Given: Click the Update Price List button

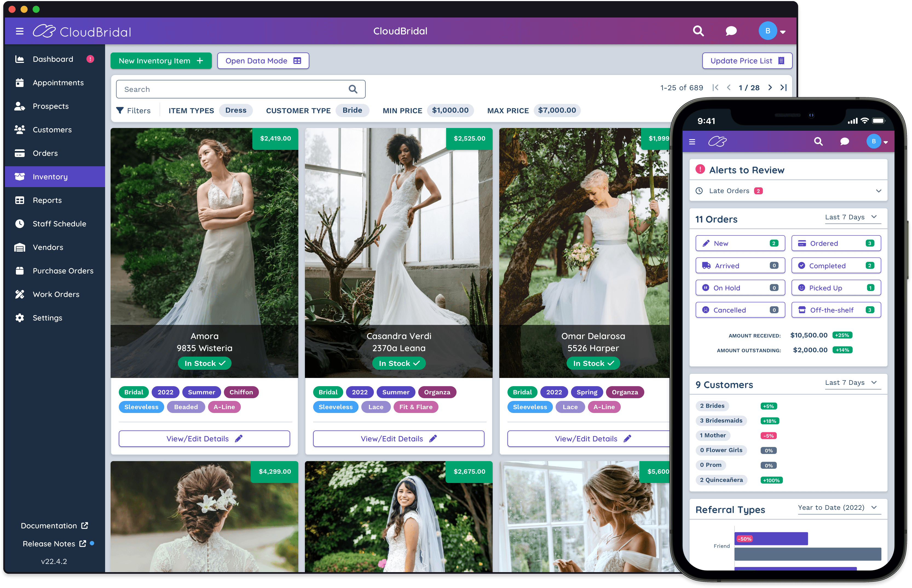Looking at the screenshot, I should point(747,60).
